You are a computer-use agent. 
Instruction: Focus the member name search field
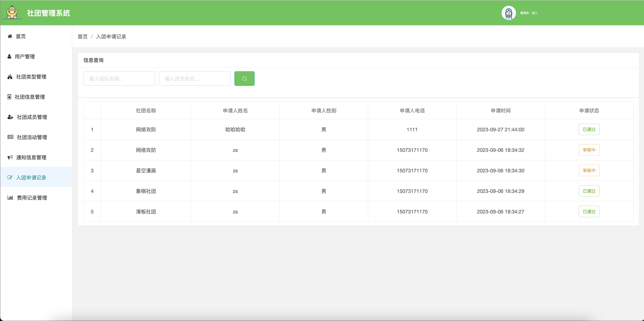click(195, 79)
